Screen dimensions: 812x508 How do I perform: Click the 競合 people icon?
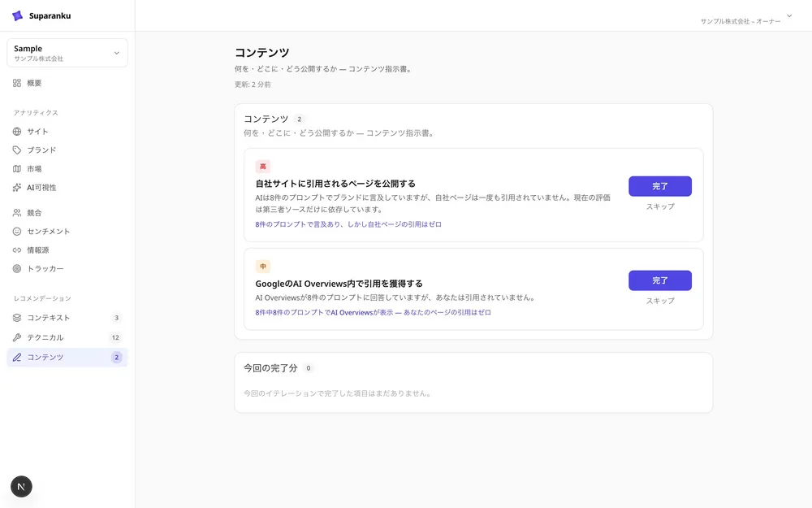point(17,213)
